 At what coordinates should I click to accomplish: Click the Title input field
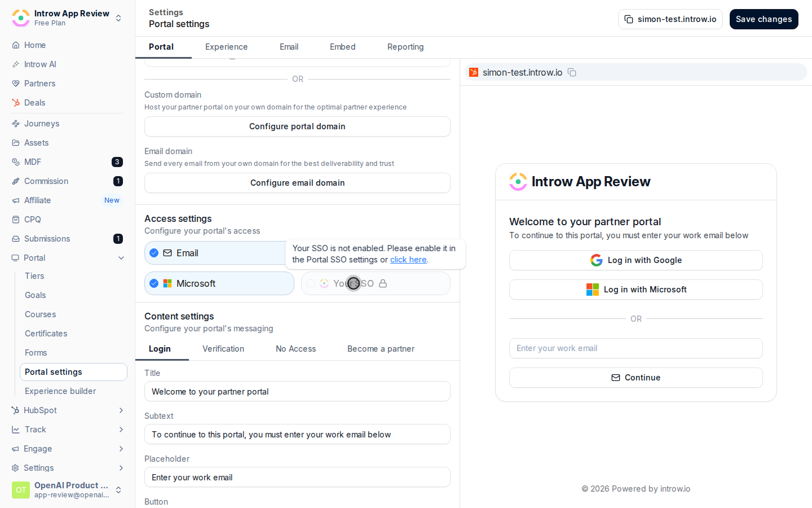tap(297, 391)
